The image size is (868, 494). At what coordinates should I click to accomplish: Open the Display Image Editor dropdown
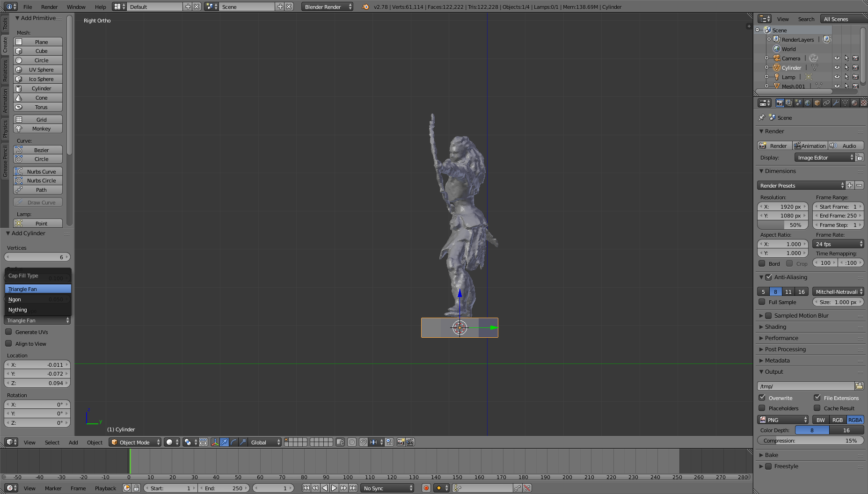point(825,158)
